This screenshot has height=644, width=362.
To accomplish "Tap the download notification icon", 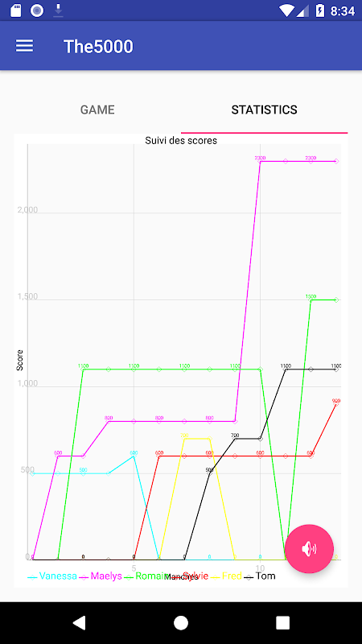I will 58,10.
